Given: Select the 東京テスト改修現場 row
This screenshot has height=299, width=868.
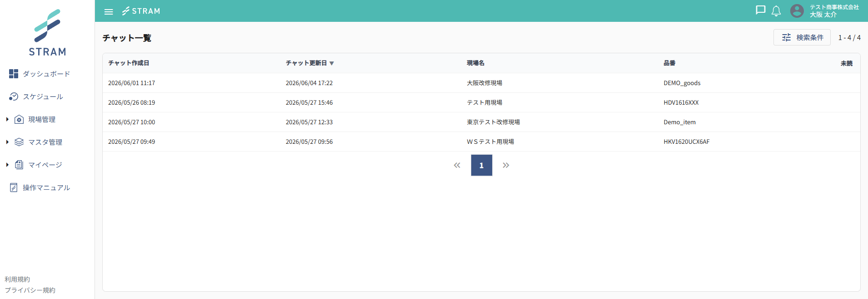Looking at the screenshot, I should click(481, 122).
